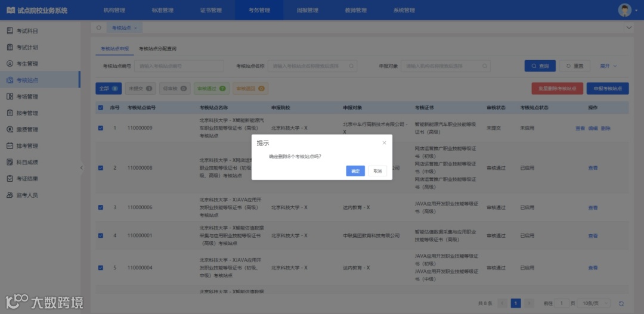This screenshot has height=314, width=644.
Task: Uncheck the checkbox for row 110000001
Action: 101,235
